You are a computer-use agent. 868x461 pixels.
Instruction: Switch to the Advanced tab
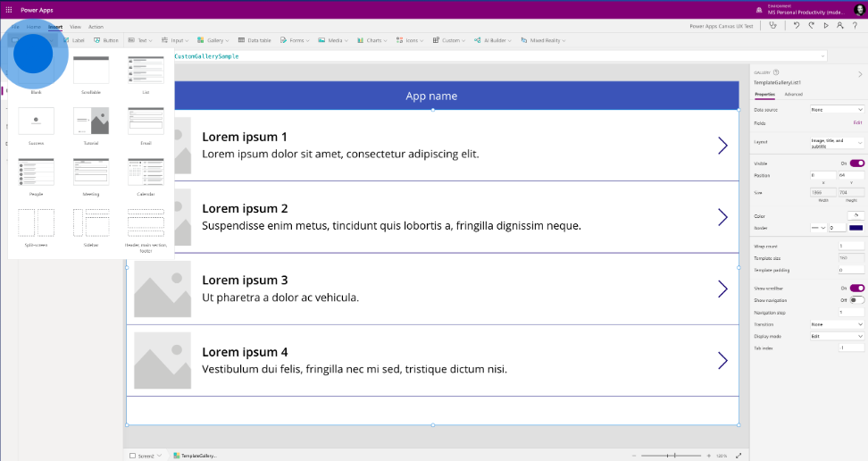pyautogui.click(x=793, y=94)
